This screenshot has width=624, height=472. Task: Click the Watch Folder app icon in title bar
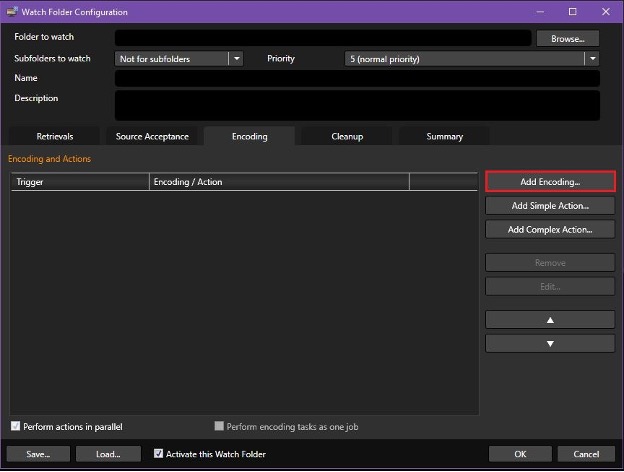pos(12,12)
